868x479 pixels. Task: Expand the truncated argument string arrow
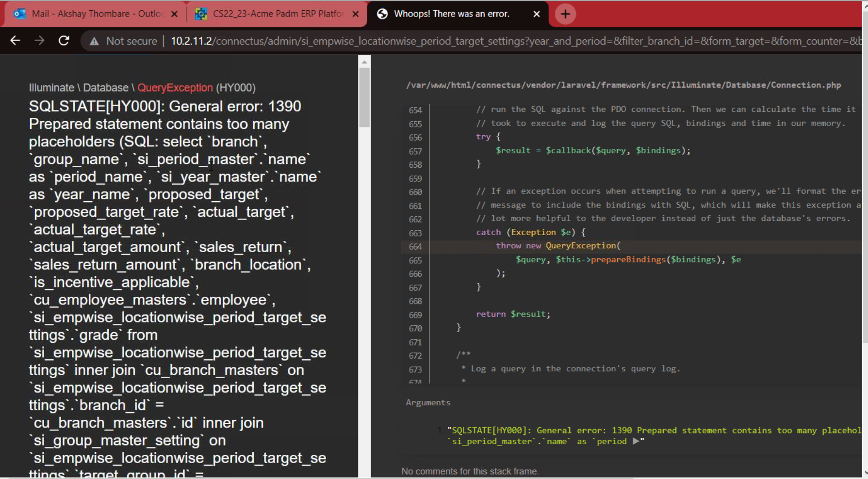point(636,441)
